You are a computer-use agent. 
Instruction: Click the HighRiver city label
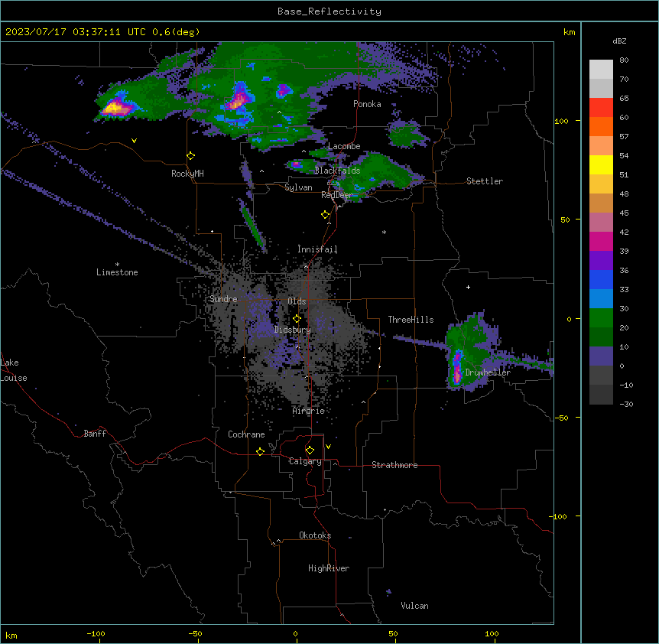coord(329,568)
